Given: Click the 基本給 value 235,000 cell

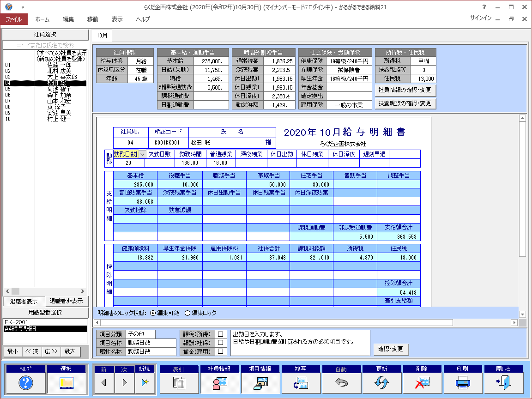Looking at the screenshot, I should (135, 185).
